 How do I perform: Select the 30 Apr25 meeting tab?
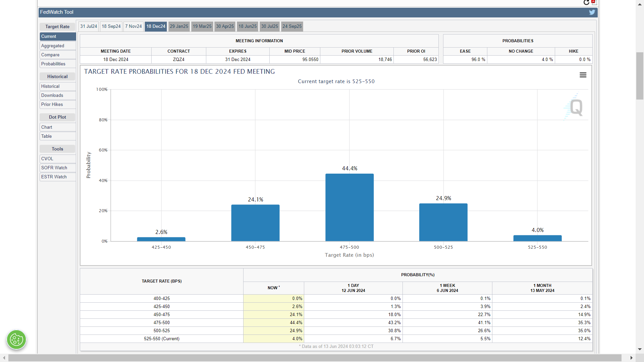(x=225, y=26)
